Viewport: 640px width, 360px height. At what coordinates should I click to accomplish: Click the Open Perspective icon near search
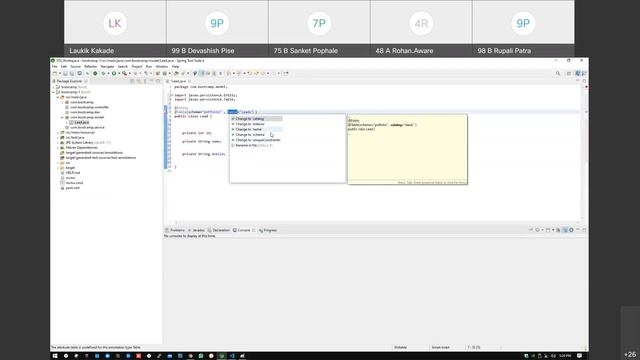pos(569,73)
